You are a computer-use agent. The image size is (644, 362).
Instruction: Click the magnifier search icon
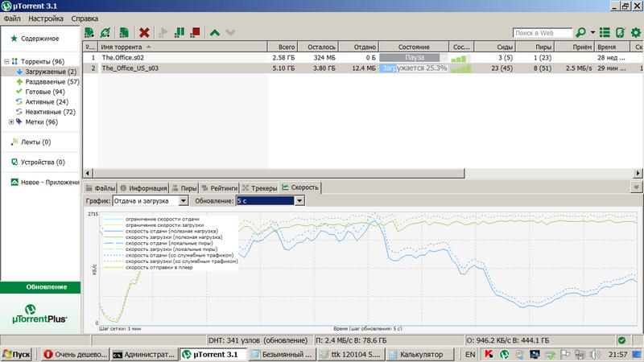pyautogui.click(x=580, y=32)
